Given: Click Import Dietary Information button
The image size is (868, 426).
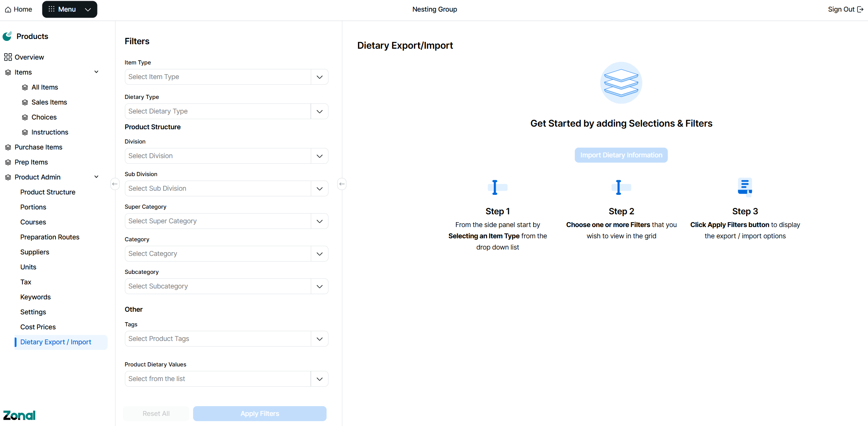Looking at the screenshot, I should tap(621, 155).
